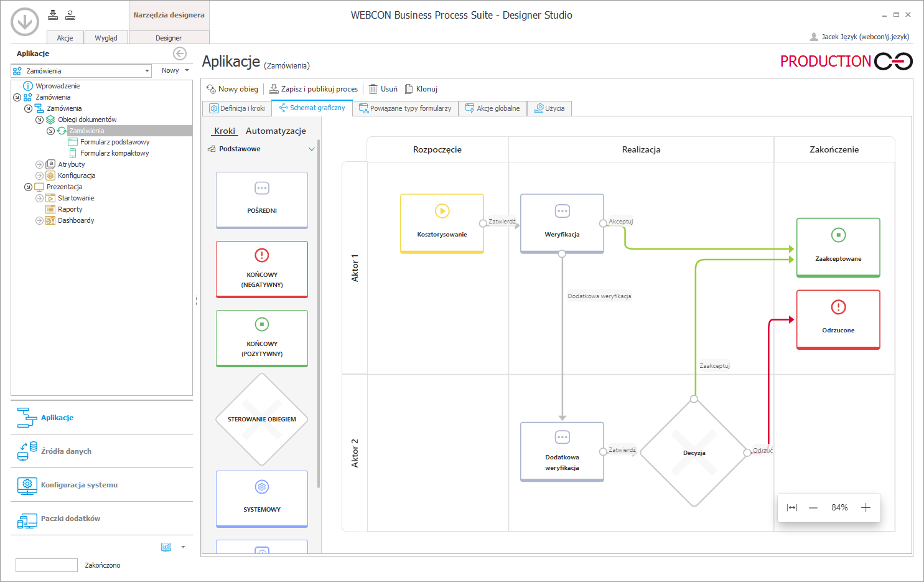Click the large round download arrow logo button
This screenshot has height=582, width=924.
click(x=25, y=22)
